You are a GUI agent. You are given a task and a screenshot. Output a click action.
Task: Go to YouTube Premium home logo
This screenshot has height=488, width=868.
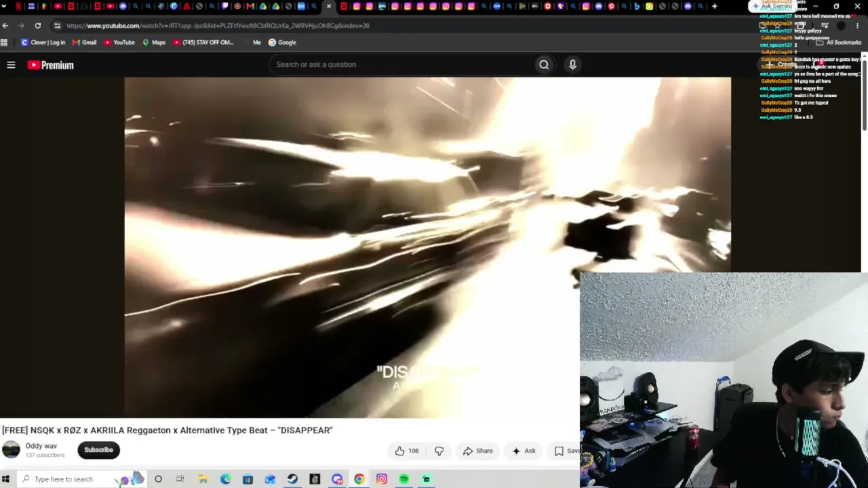(x=50, y=65)
